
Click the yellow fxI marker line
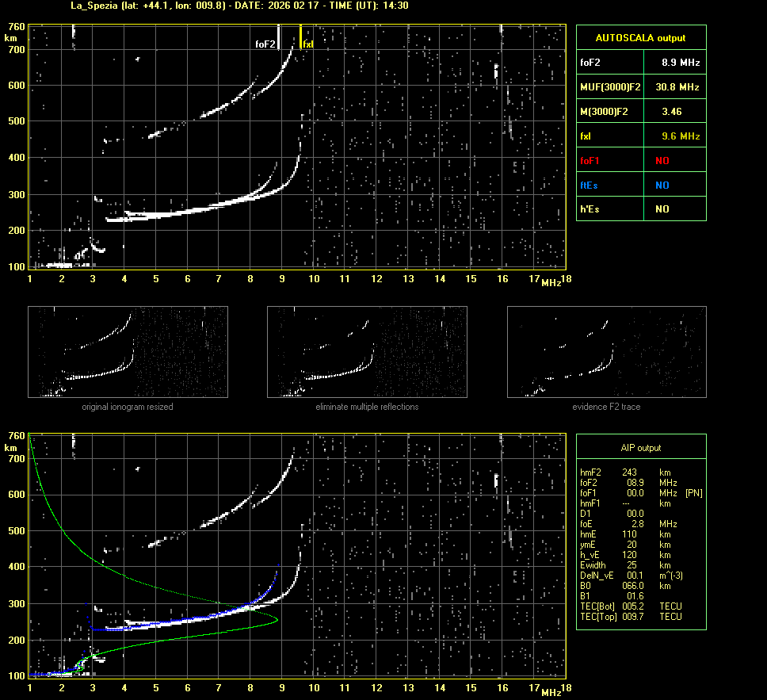point(300,36)
